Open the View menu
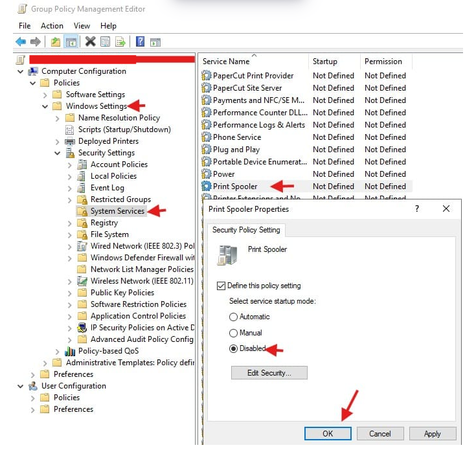 [x=82, y=26]
